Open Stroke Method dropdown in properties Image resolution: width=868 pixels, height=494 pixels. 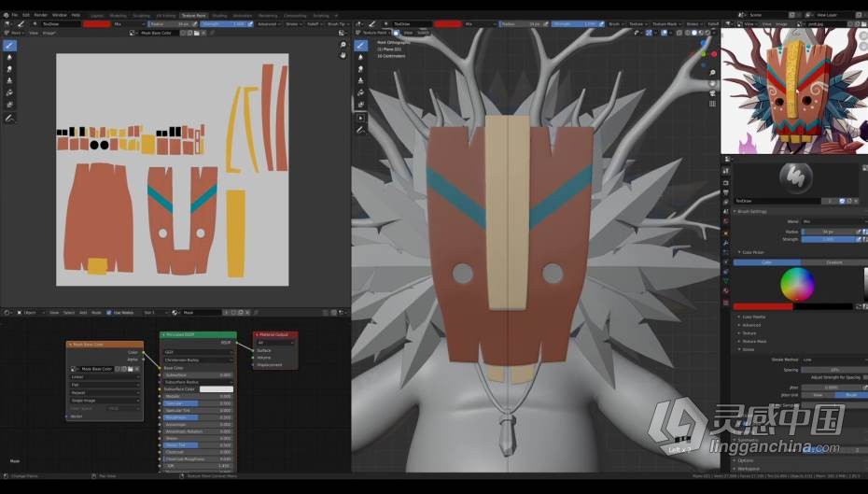point(833,360)
